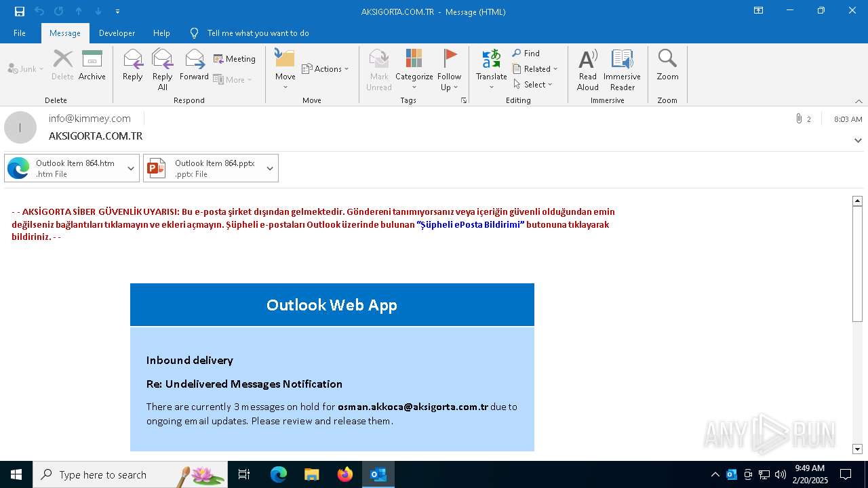
Task: Go to next item with down arrow
Action: pyautogui.click(x=98, y=12)
